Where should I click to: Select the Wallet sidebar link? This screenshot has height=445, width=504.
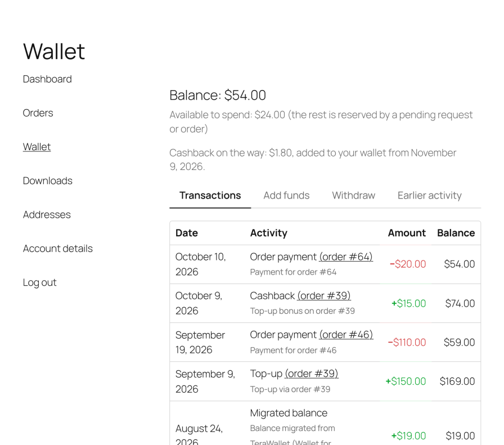(x=37, y=147)
